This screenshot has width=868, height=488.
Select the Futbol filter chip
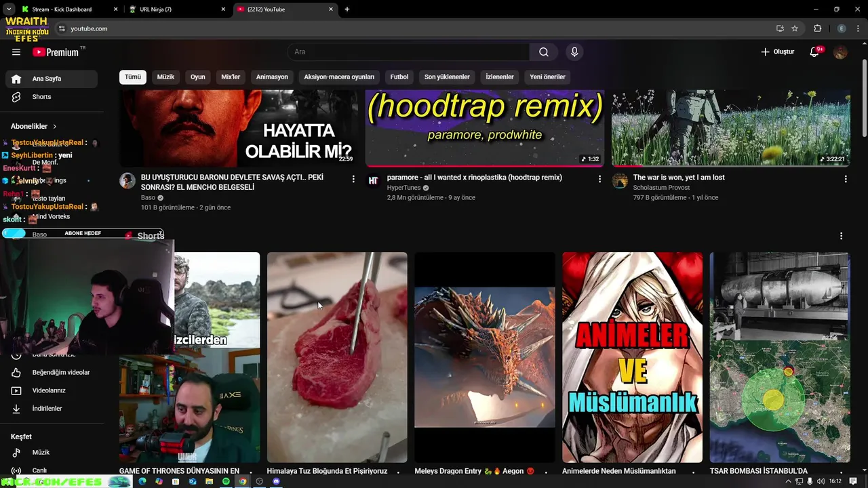(399, 77)
